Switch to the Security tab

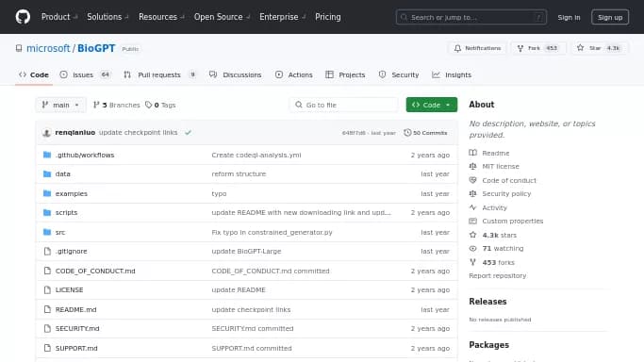point(399,74)
